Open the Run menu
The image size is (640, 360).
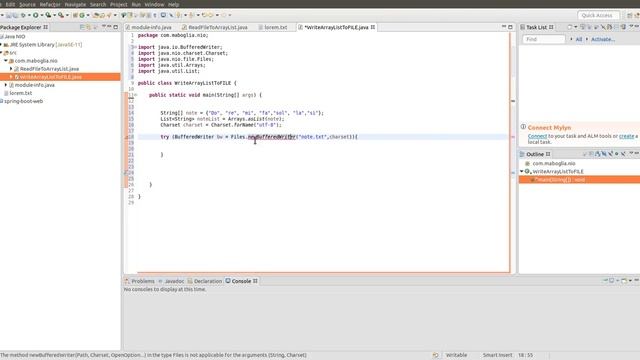point(136,4)
